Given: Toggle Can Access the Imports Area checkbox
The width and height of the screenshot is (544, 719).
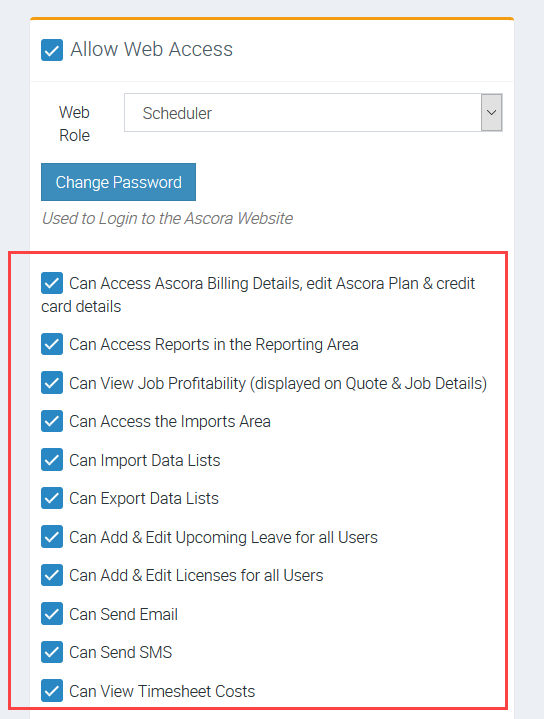Looking at the screenshot, I should (52, 421).
